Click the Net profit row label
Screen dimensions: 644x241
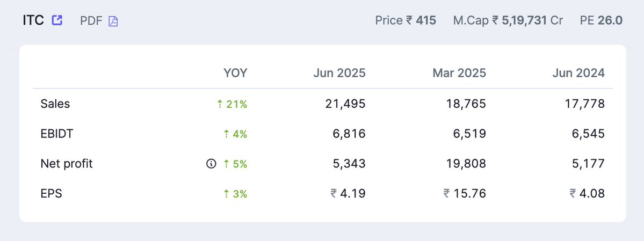(67, 164)
